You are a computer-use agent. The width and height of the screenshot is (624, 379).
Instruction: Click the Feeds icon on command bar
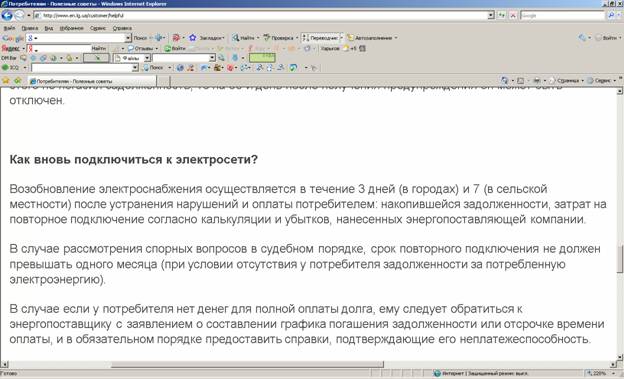(x=520, y=80)
